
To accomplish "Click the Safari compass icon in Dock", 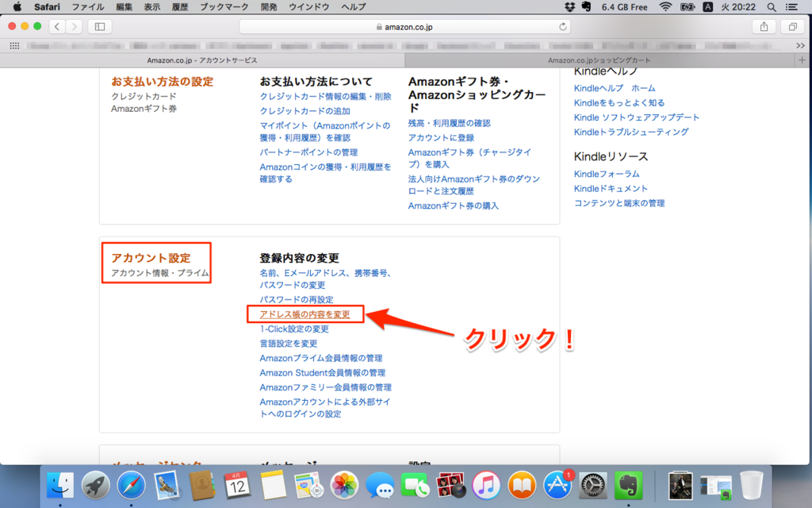I will (131, 486).
